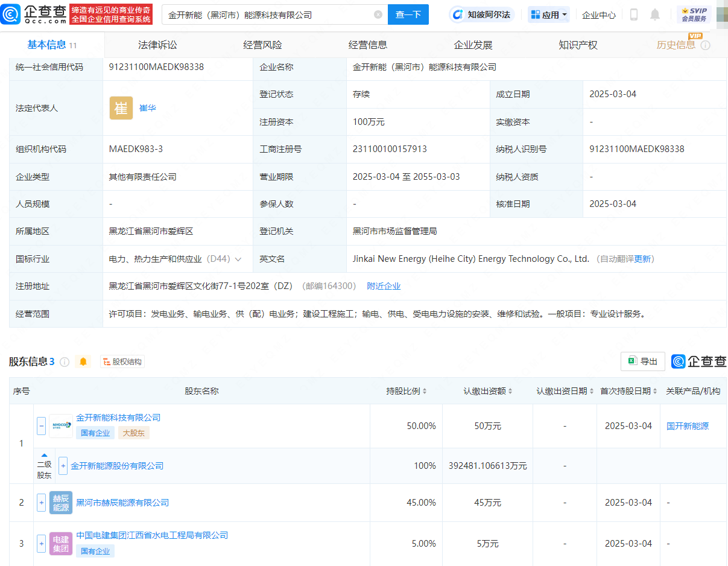Open the 股权结构 view
Image resolution: width=728 pixels, height=566 pixels.
[122, 361]
